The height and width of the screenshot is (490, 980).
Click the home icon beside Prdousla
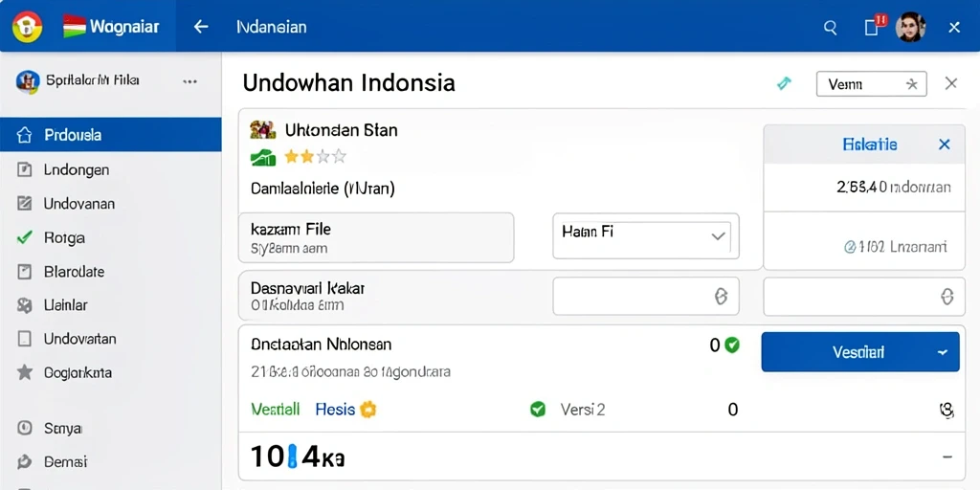pyautogui.click(x=24, y=134)
